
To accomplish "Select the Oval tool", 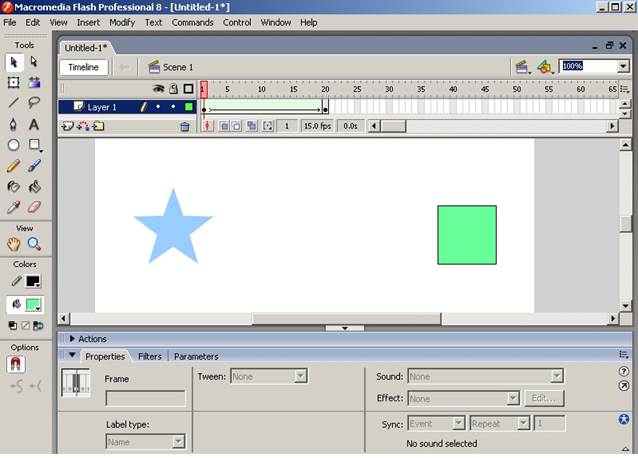I will click(14, 145).
